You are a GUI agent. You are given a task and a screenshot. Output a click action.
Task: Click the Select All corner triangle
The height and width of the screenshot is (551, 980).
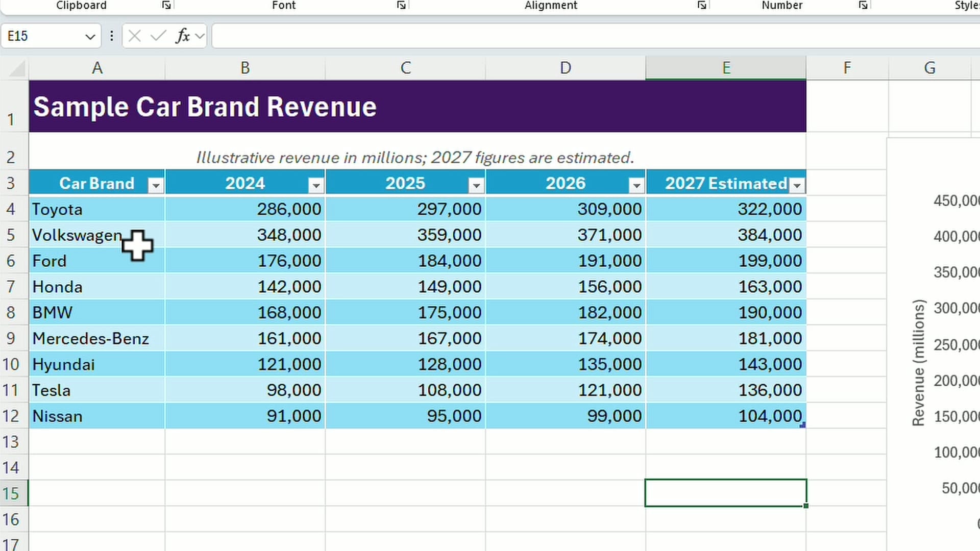pos(17,68)
